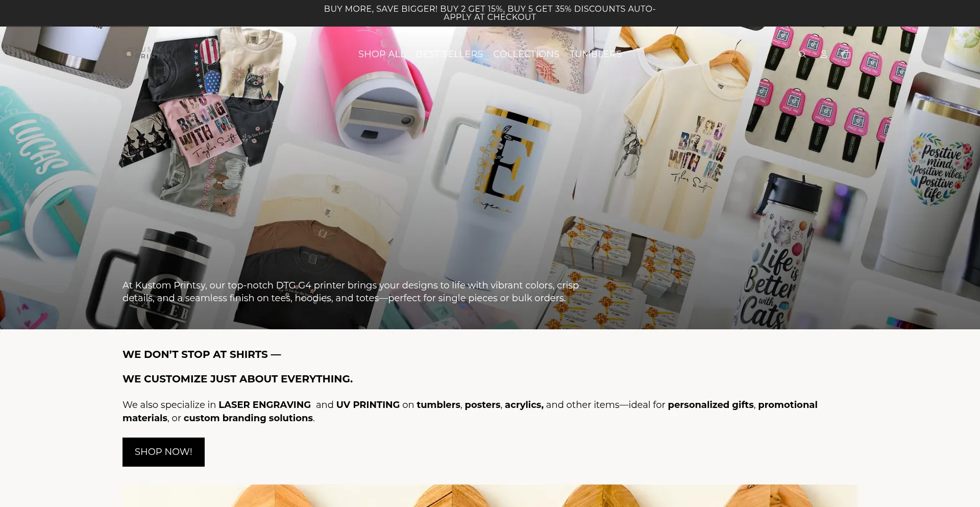Click the BUY MORE, SAVE BIGGER announcement bar
The image size is (980, 507).
pyautogui.click(x=490, y=13)
